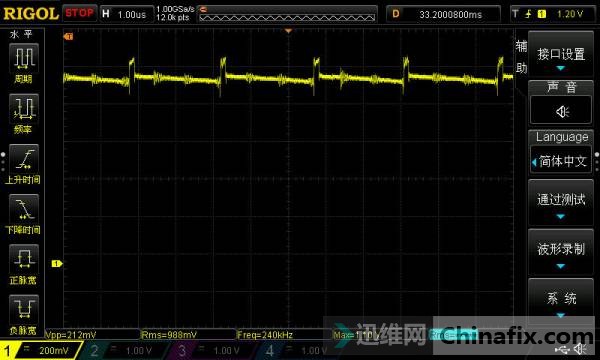Viewport: 600px width, 360px height.
Task: Expand the 接口设置 interface settings submenu
Action: click(561, 54)
